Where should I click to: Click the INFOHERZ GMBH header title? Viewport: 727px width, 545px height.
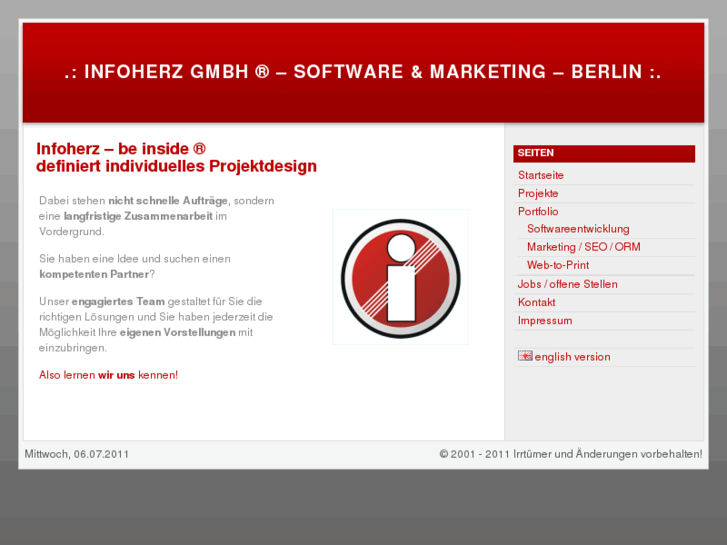point(363,72)
